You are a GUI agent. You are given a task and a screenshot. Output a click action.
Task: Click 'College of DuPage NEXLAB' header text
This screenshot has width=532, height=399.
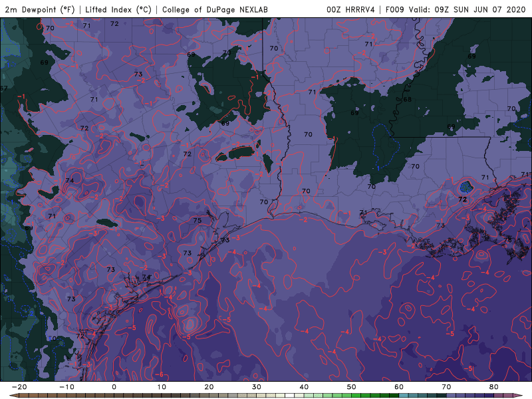(215, 9)
